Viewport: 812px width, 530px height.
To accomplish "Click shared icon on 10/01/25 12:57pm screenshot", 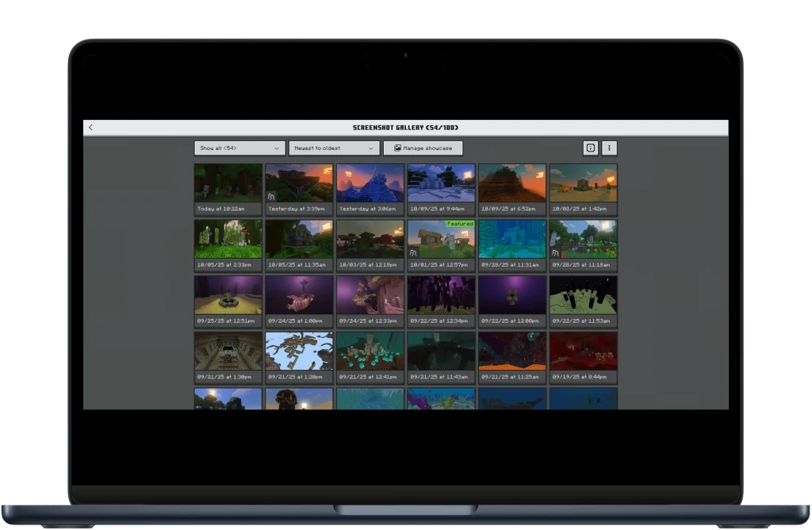I will tap(413, 253).
